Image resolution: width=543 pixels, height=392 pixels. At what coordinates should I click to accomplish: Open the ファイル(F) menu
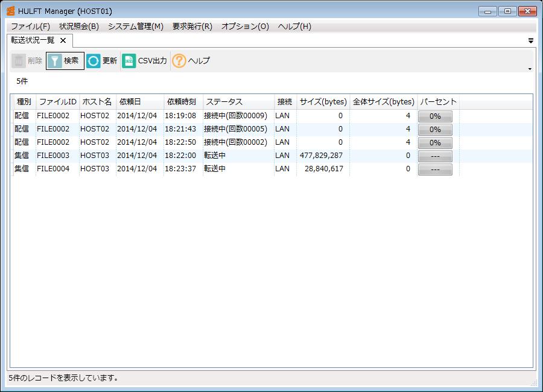tap(31, 27)
